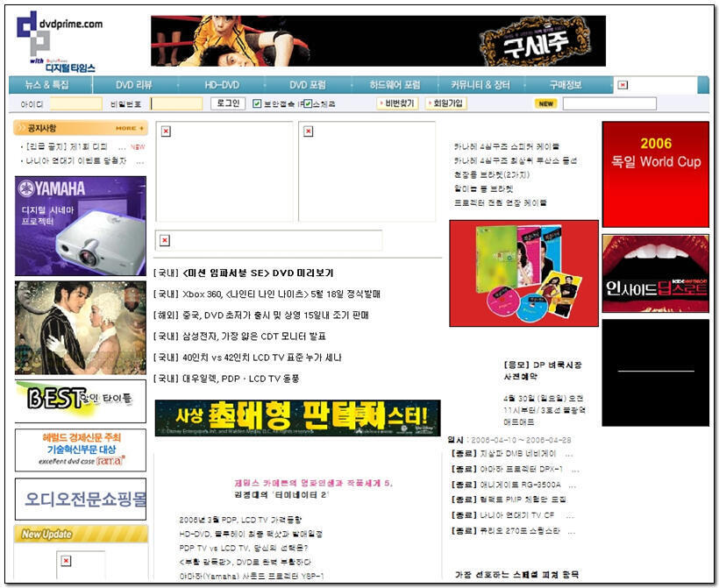Image resolution: width=719 pixels, height=588 pixels.
Task: Click the 인사이드 딥스로트 banner
Action: point(655,273)
